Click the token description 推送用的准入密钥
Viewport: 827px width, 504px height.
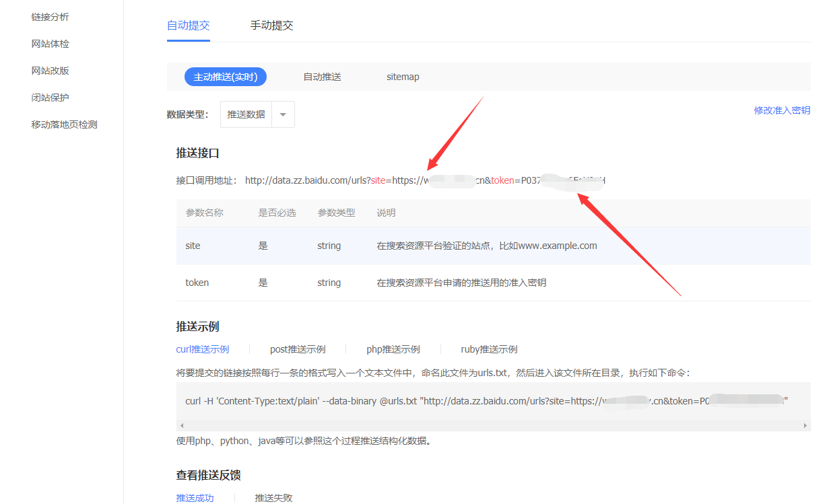click(x=461, y=283)
